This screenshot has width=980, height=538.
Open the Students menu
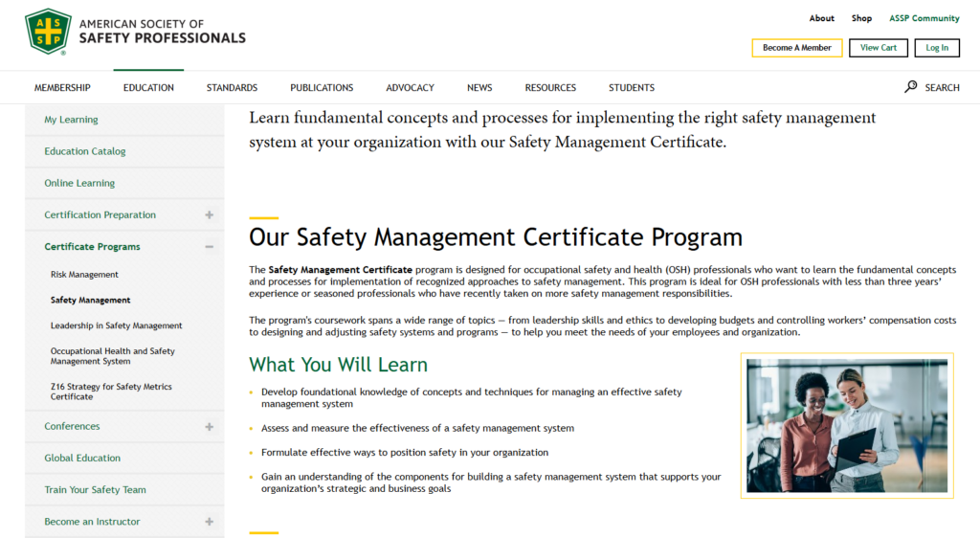coord(632,87)
